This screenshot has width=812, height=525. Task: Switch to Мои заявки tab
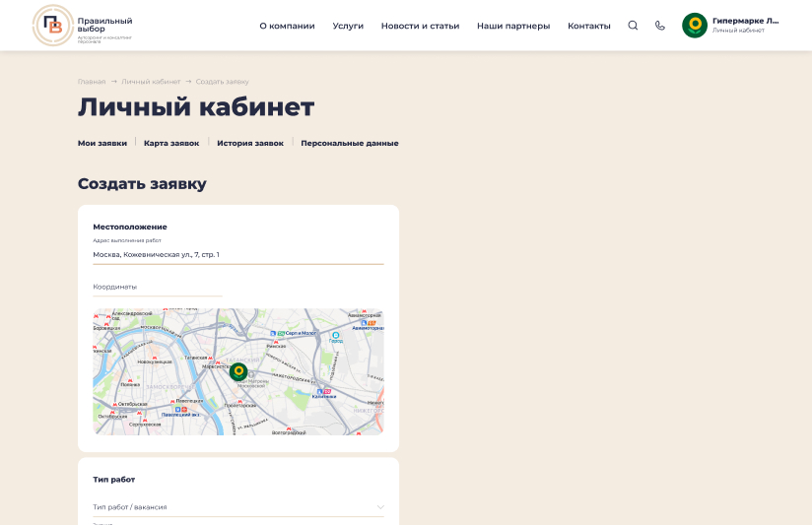point(102,143)
